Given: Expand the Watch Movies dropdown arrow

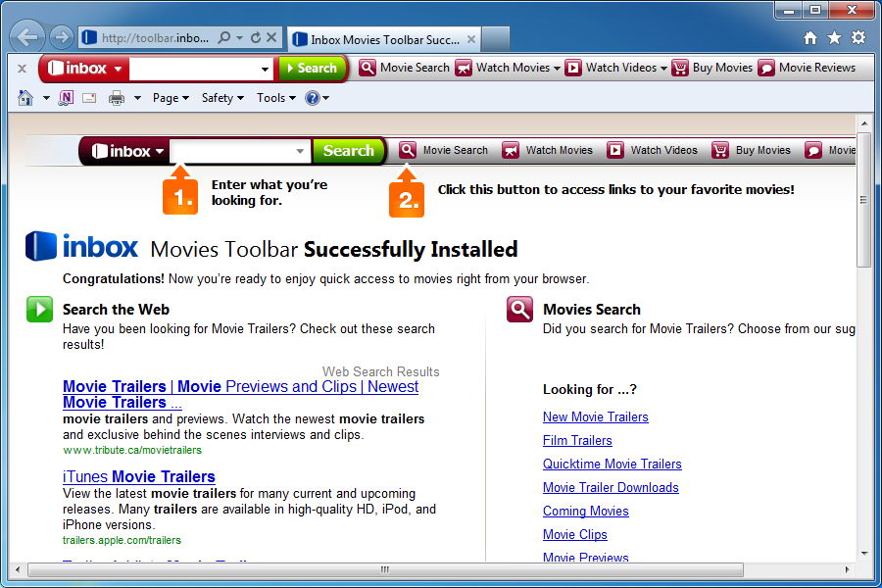Looking at the screenshot, I should tap(557, 69).
